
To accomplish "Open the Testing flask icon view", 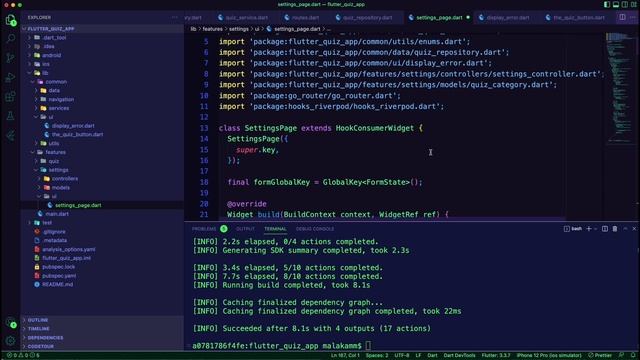I will pos(10,116).
